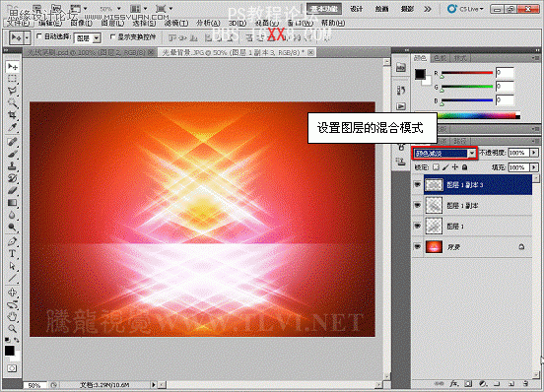Open the 帮助(H) Help menu
Image resolution: width=544 pixels, height=392 pixels.
[333, 23]
